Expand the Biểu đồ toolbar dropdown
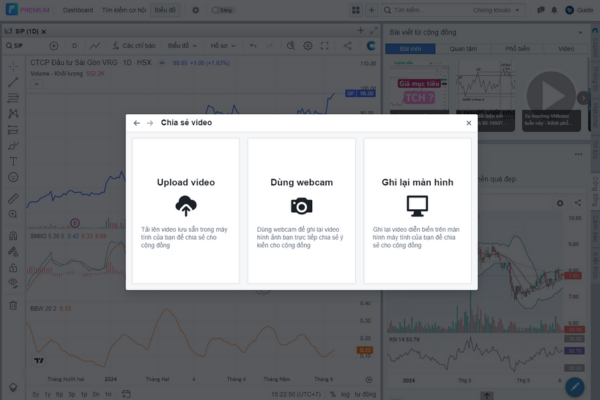Viewport: 600px width, 400px height. pyautogui.click(x=182, y=46)
